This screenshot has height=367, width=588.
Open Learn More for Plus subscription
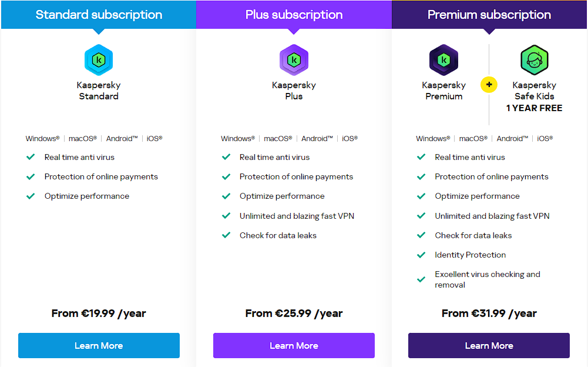[x=294, y=346]
